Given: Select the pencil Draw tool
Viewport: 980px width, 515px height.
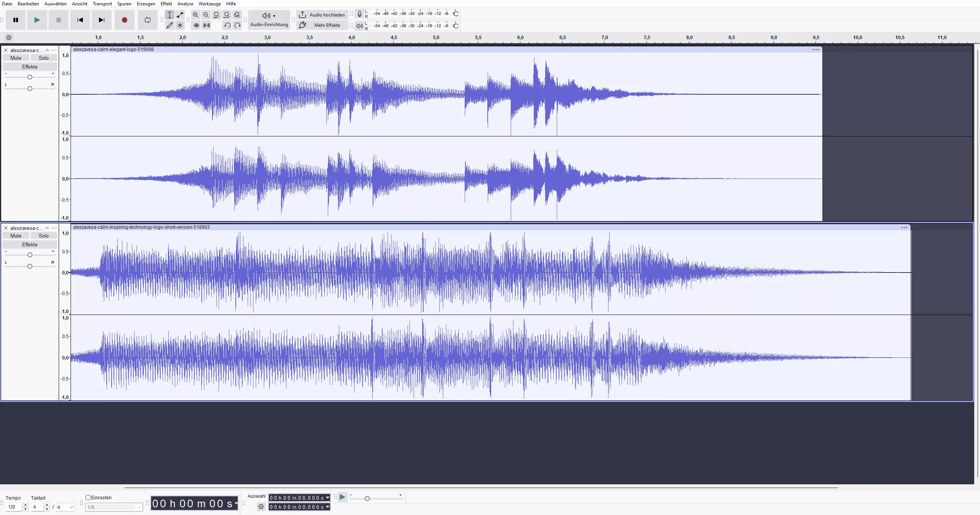Looking at the screenshot, I should (170, 25).
